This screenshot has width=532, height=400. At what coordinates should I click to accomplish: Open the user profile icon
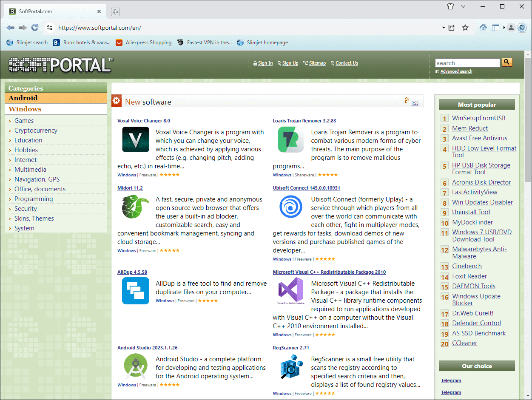pyautogui.click(x=511, y=28)
